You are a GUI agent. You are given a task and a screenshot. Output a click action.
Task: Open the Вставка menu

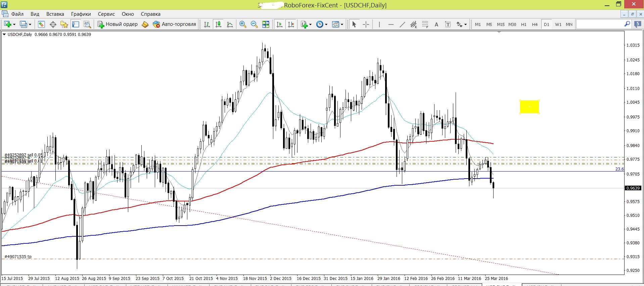pos(55,14)
